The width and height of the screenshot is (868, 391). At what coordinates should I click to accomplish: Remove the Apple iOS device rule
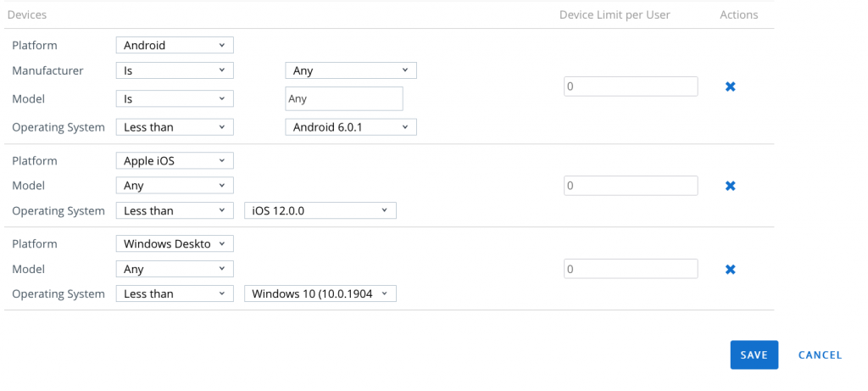tap(730, 186)
